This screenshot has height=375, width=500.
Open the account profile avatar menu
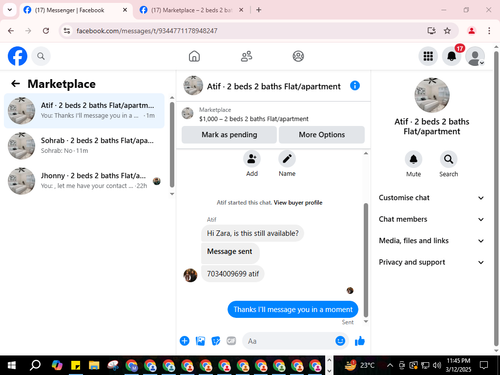click(x=475, y=56)
